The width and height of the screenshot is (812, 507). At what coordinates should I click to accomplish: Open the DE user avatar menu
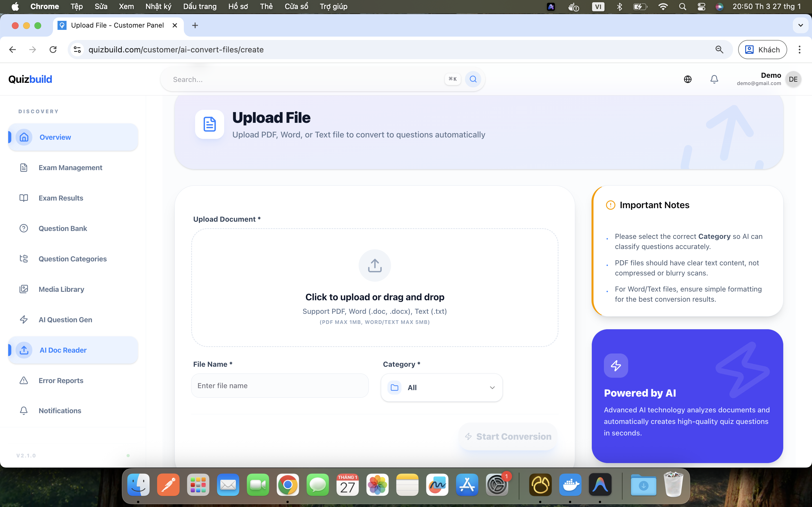[793, 79]
